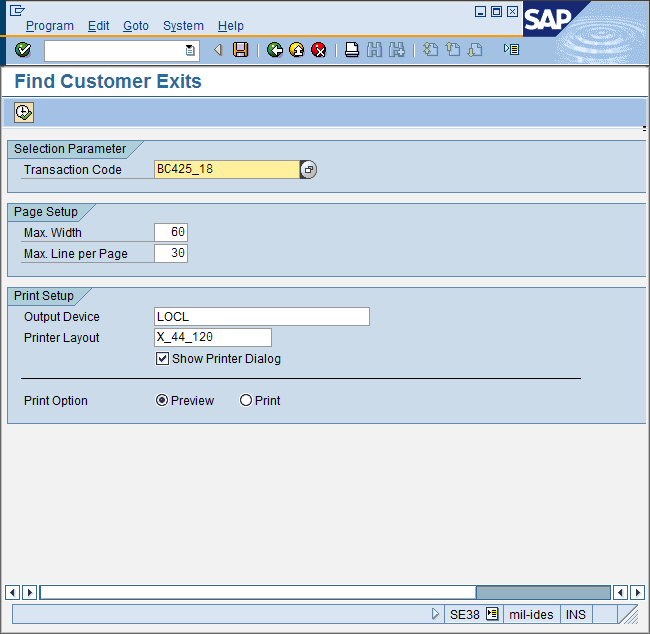This screenshot has width=650, height=634.
Task: Select the Preview radio button
Action: pos(162,400)
